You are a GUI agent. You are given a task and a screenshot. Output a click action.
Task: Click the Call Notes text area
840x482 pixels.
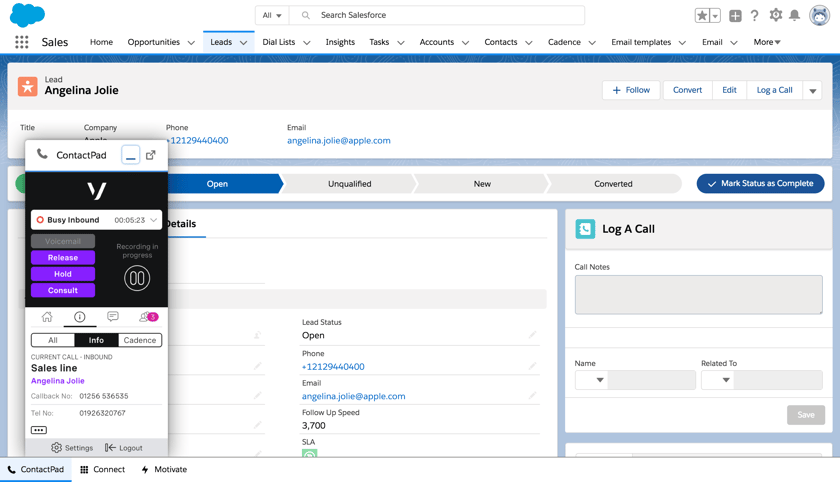[x=699, y=295]
